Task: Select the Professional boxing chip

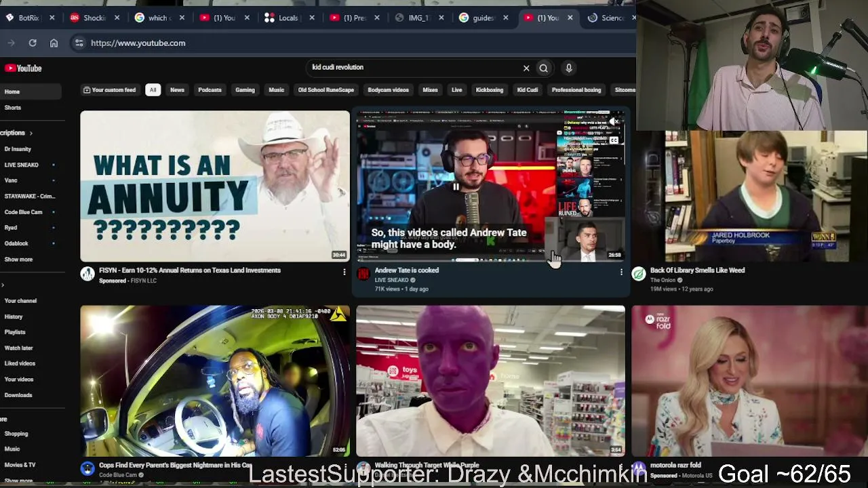Action: pos(576,89)
